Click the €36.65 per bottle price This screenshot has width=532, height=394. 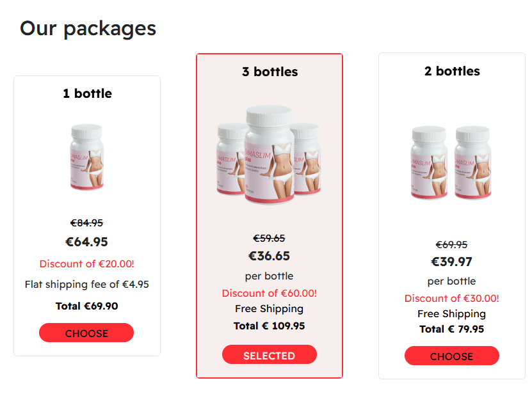(269, 256)
